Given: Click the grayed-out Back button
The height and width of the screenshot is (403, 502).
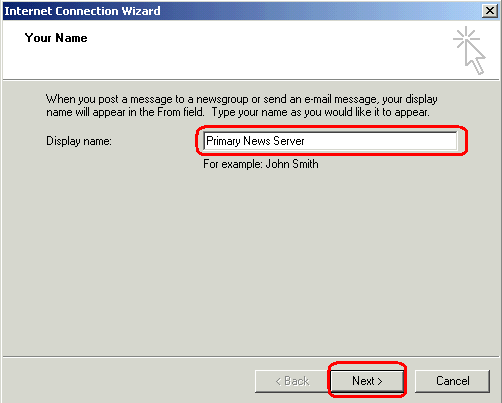Looking at the screenshot, I should point(292,381).
